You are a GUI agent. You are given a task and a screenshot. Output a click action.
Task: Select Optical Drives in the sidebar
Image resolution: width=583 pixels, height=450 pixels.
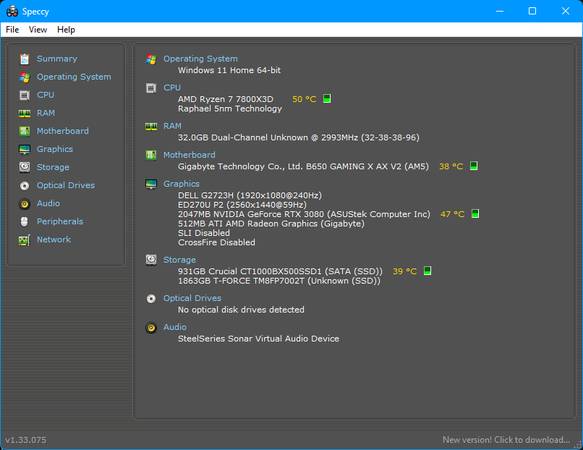point(65,185)
